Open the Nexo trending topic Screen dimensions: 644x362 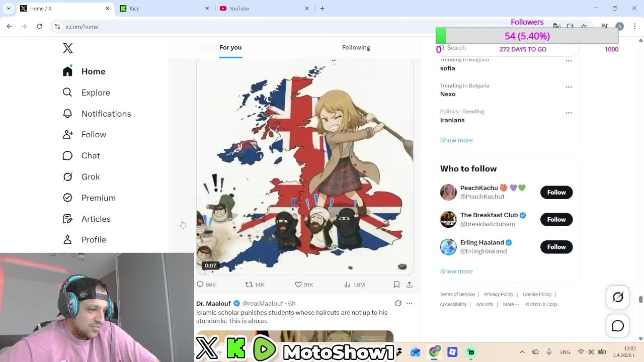448,94
